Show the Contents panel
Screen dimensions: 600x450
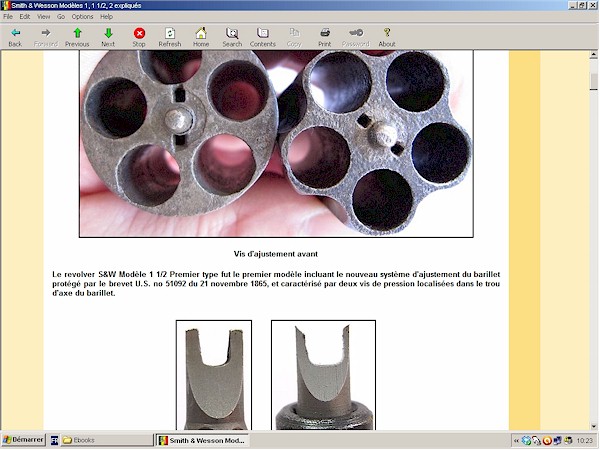[263, 33]
